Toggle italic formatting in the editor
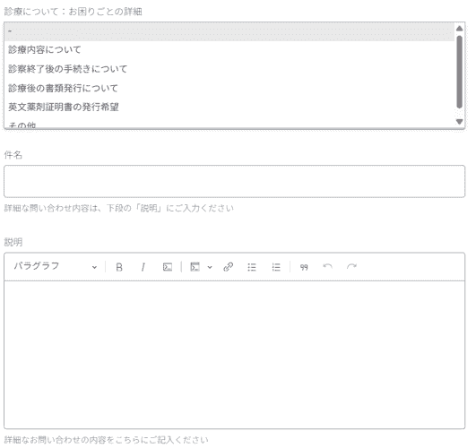The height and width of the screenshot is (448, 476). (143, 267)
